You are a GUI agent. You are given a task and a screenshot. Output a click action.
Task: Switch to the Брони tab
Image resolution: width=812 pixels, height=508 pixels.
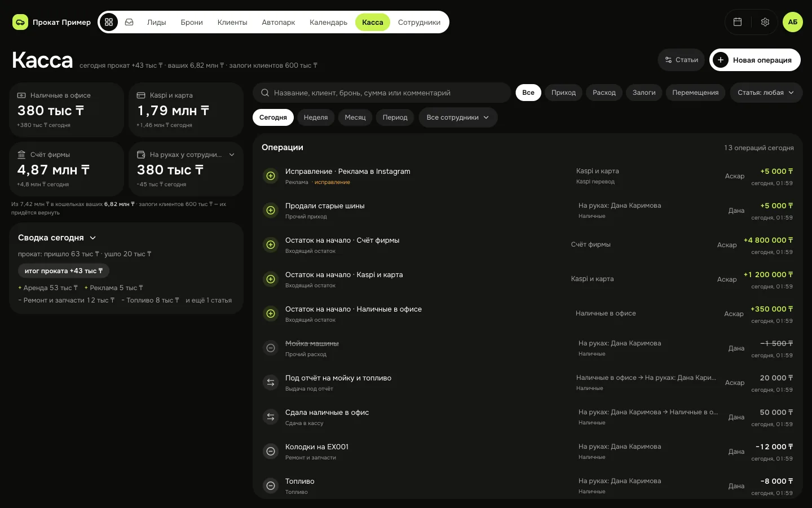coord(192,22)
